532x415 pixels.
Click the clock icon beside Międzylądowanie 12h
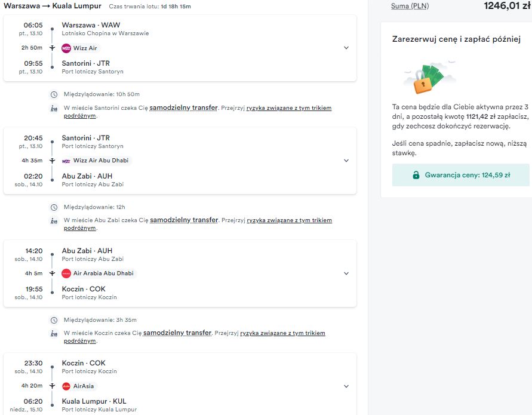[54, 207]
